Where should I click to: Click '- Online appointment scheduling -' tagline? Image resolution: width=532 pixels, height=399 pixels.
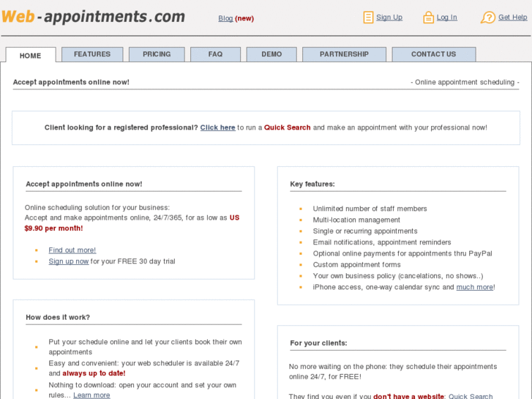pyautogui.click(x=465, y=82)
